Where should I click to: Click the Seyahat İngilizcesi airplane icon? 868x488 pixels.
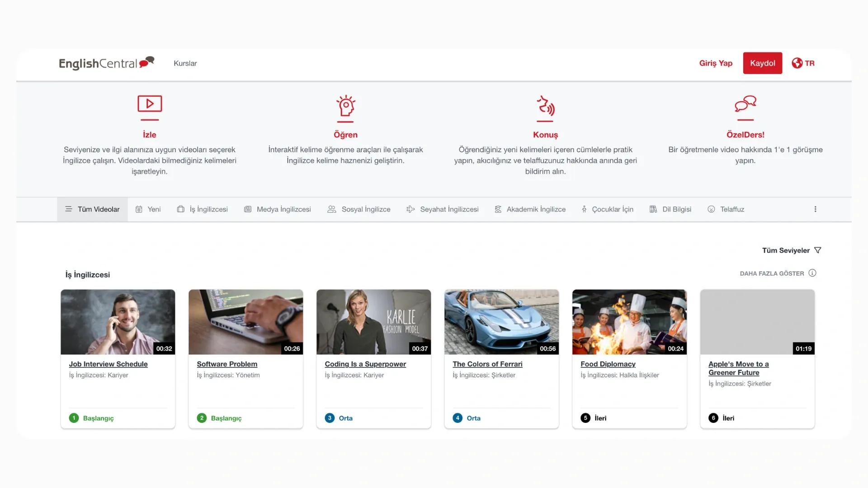[x=410, y=209]
